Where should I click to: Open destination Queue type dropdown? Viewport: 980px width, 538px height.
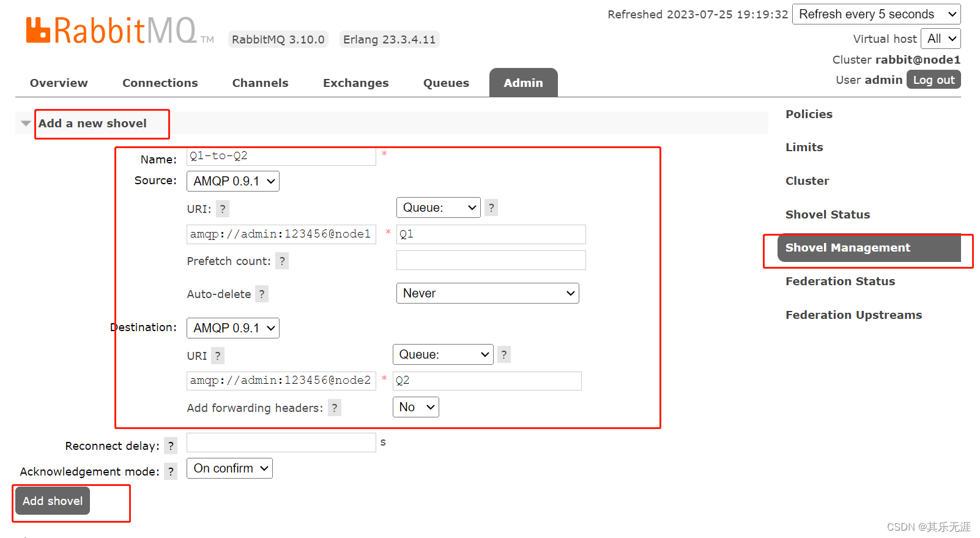pyautogui.click(x=443, y=354)
